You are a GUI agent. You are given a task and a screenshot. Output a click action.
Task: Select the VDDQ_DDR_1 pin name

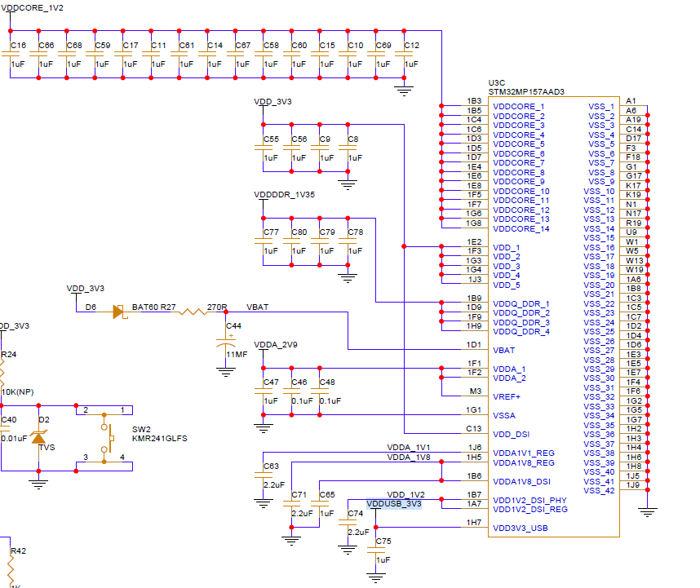point(521,303)
